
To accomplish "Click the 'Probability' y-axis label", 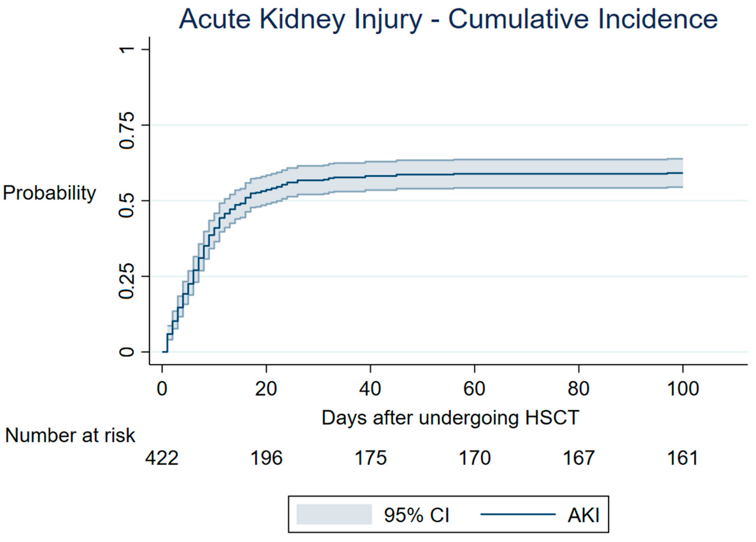I will [49, 193].
